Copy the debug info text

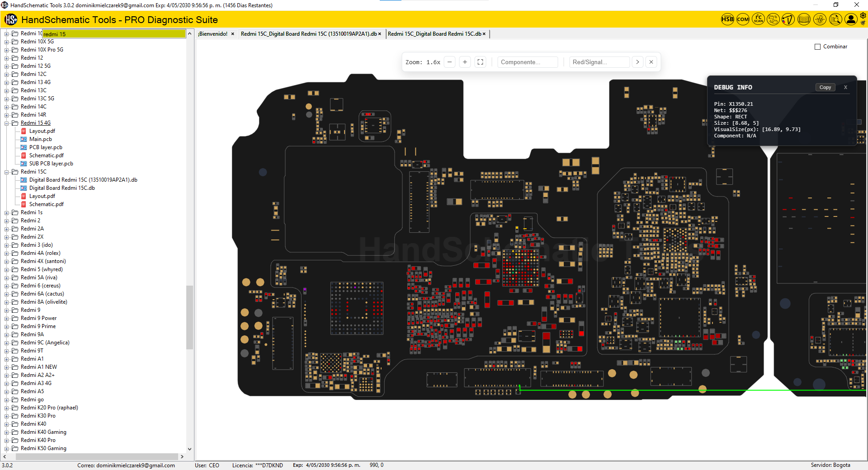(x=825, y=87)
